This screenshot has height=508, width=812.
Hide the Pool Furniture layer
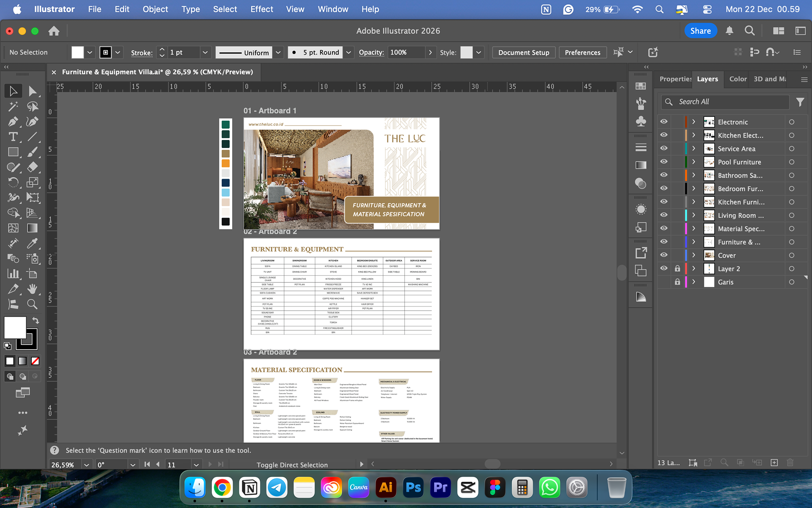click(x=664, y=162)
